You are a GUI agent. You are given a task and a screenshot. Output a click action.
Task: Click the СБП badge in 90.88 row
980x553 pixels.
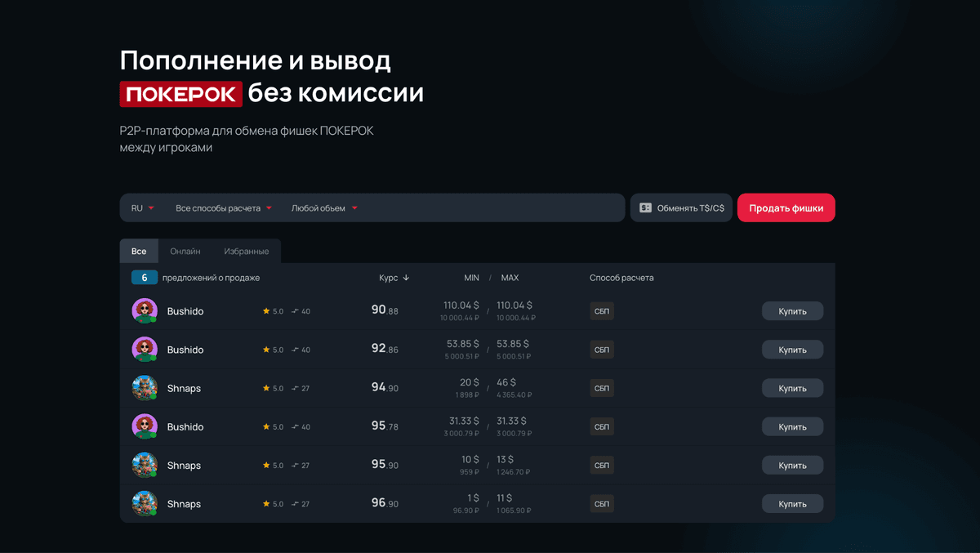coord(602,311)
